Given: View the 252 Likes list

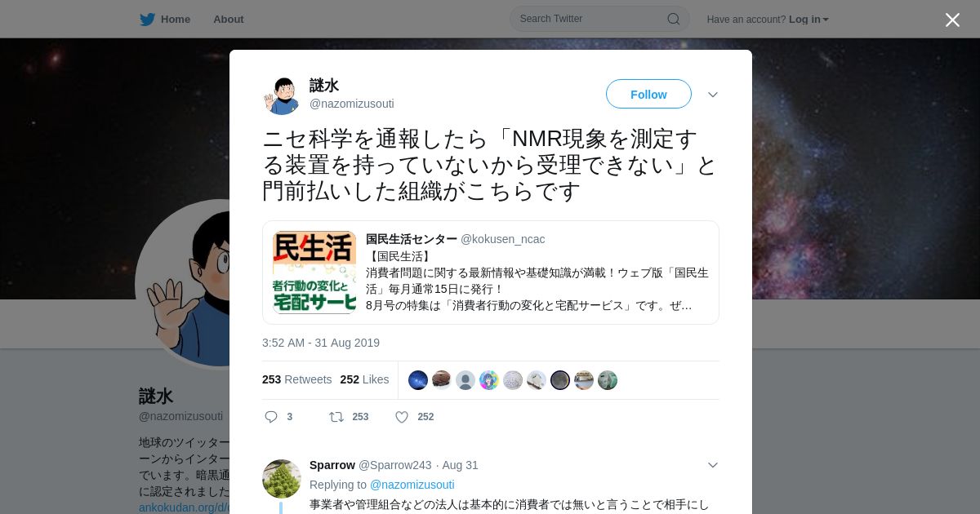Looking at the screenshot, I should click(364, 379).
